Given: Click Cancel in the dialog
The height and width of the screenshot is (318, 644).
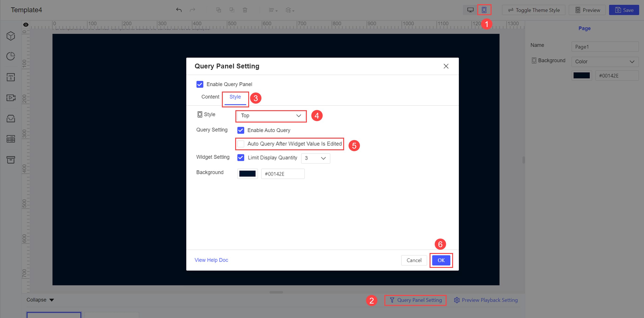Looking at the screenshot, I should (x=414, y=260).
